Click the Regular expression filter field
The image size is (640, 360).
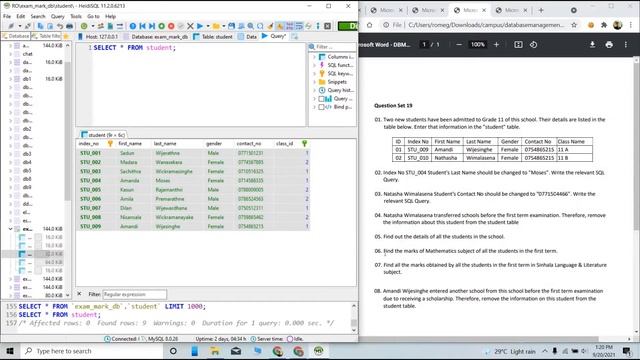(134, 294)
